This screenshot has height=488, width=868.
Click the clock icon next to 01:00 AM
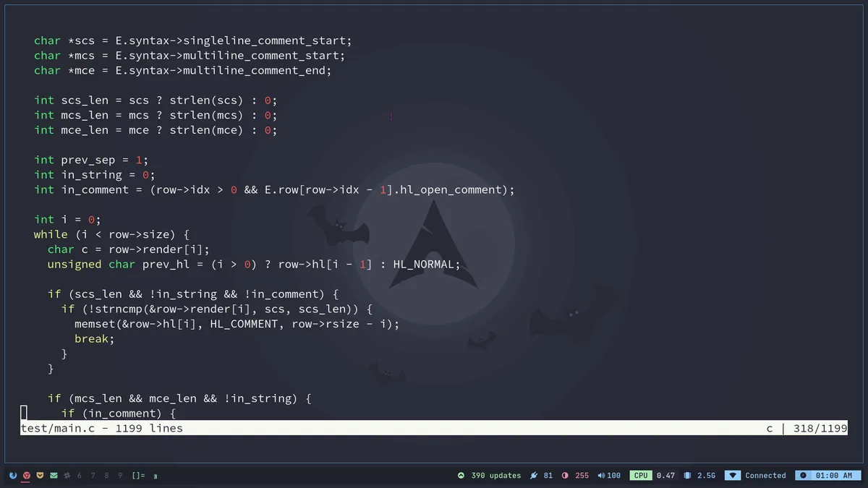pyautogui.click(x=803, y=475)
